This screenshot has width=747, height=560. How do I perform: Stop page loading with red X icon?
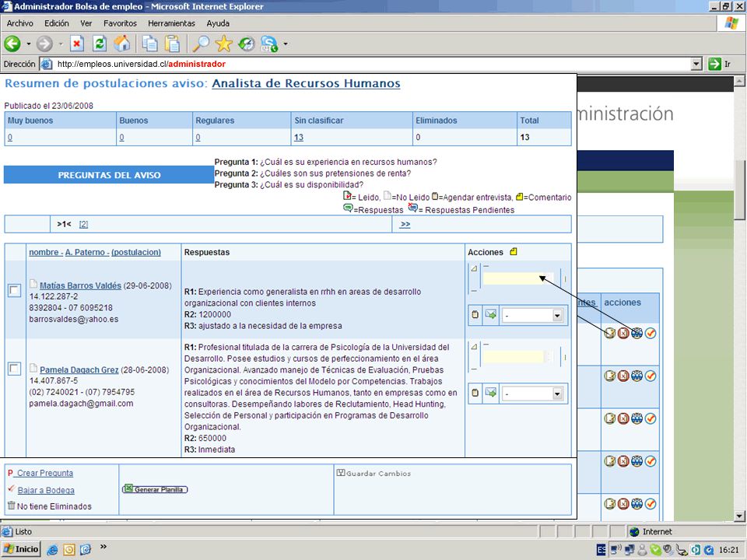pyautogui.click(x=77, y=44)
